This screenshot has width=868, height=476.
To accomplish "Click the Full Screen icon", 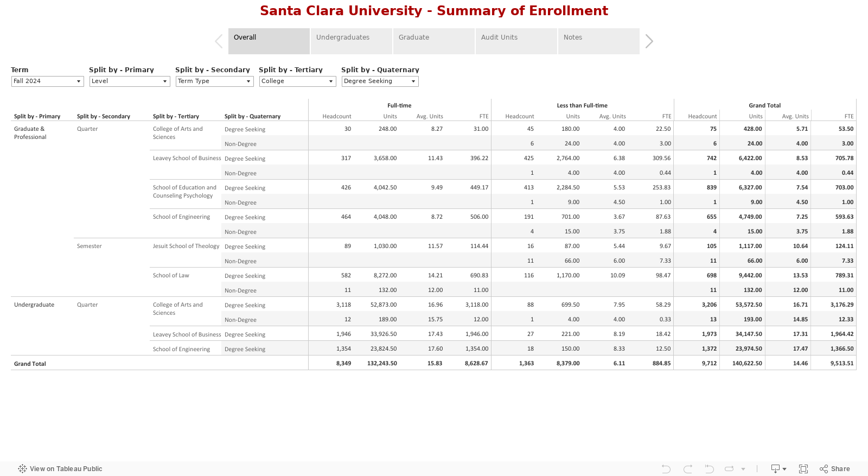I will (803, 469).
